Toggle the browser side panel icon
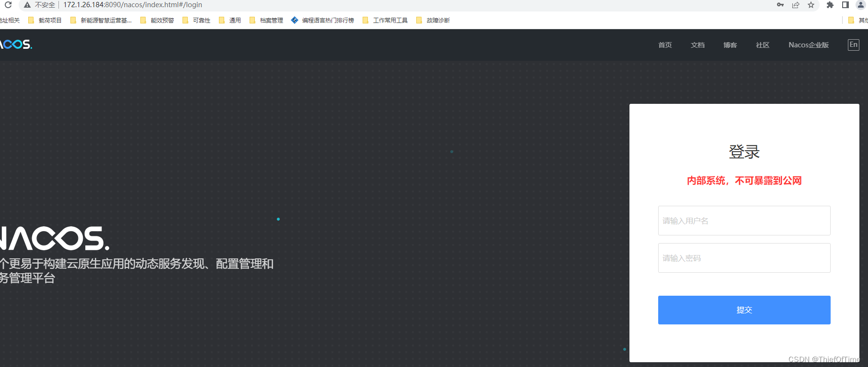The width and height of the screenshot is (868, 367). 845,5
